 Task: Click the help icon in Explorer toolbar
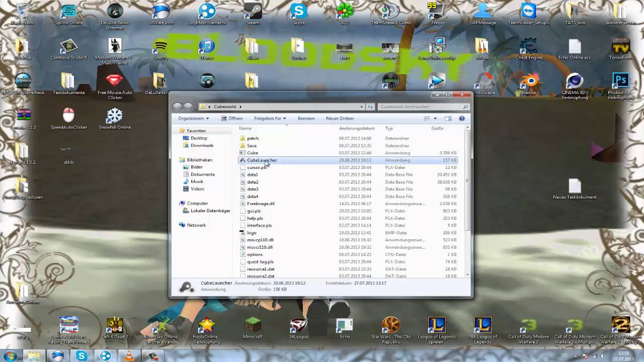(x=461, y=119)
